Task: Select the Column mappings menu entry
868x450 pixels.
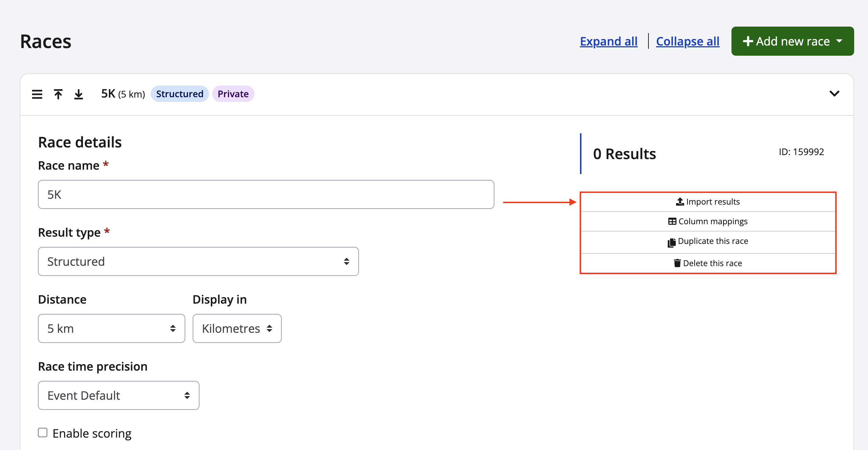Action: click(x=713, y=221)
